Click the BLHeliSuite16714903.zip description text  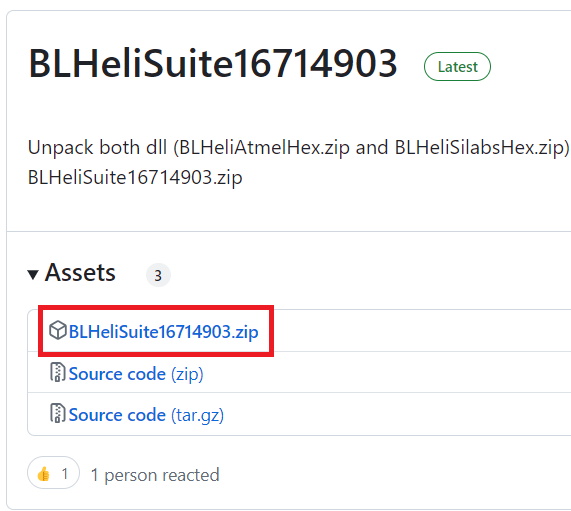[x=135, y=178]
